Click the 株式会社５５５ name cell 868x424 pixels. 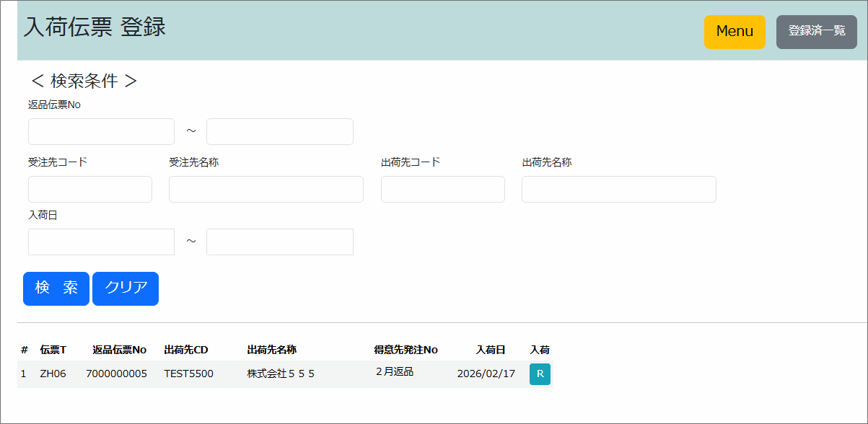[281, 374]
